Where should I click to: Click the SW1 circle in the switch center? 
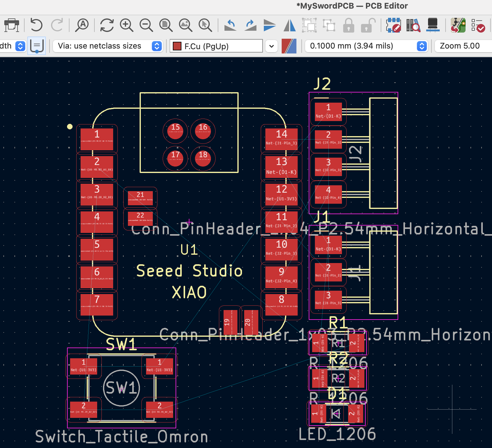coord(122,388)
